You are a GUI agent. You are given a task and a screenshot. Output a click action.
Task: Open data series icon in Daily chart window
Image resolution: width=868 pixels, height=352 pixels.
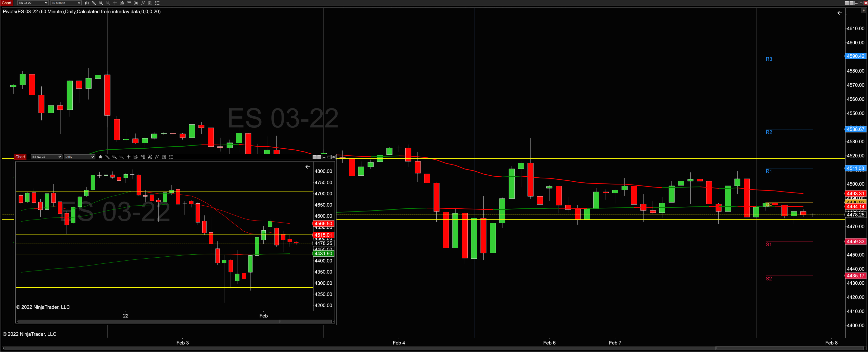coord(150,157)
